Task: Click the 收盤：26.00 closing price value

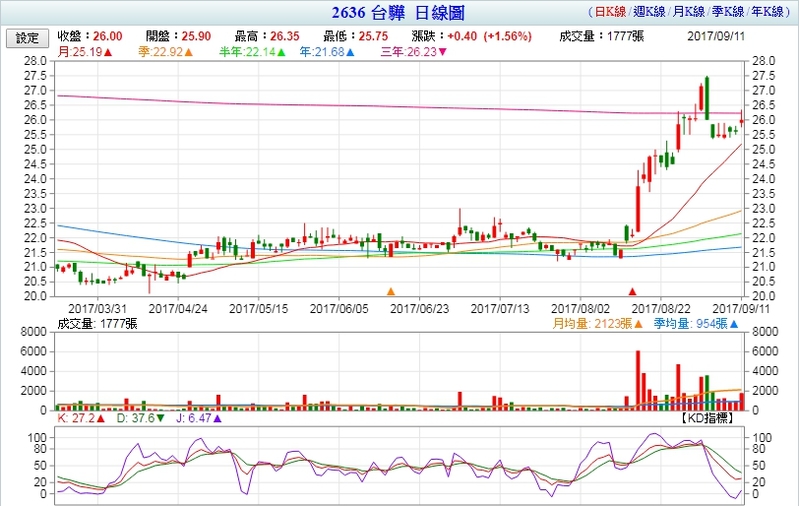Action: [x=90, y=36]
